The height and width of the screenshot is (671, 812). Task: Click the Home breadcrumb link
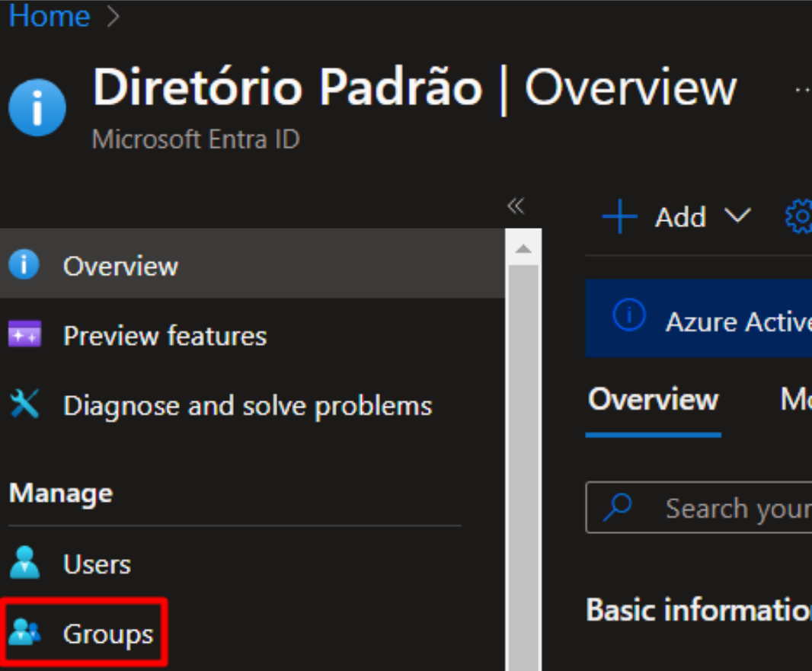50,15
